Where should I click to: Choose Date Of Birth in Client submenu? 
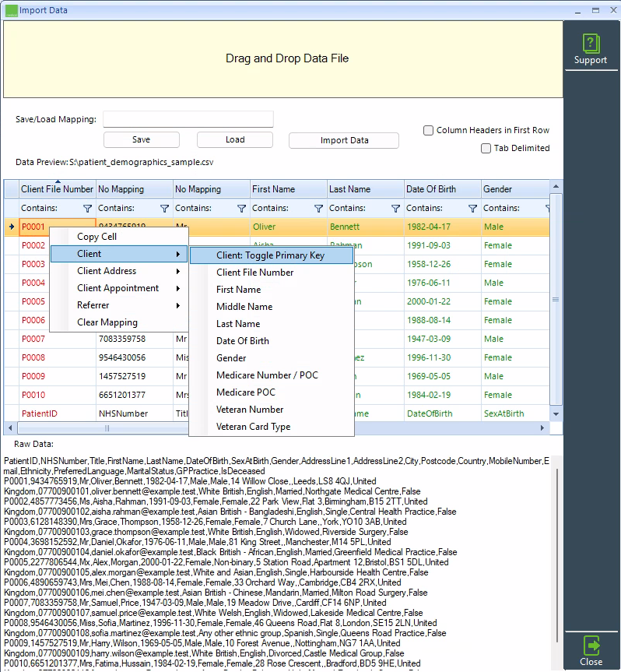272,341
